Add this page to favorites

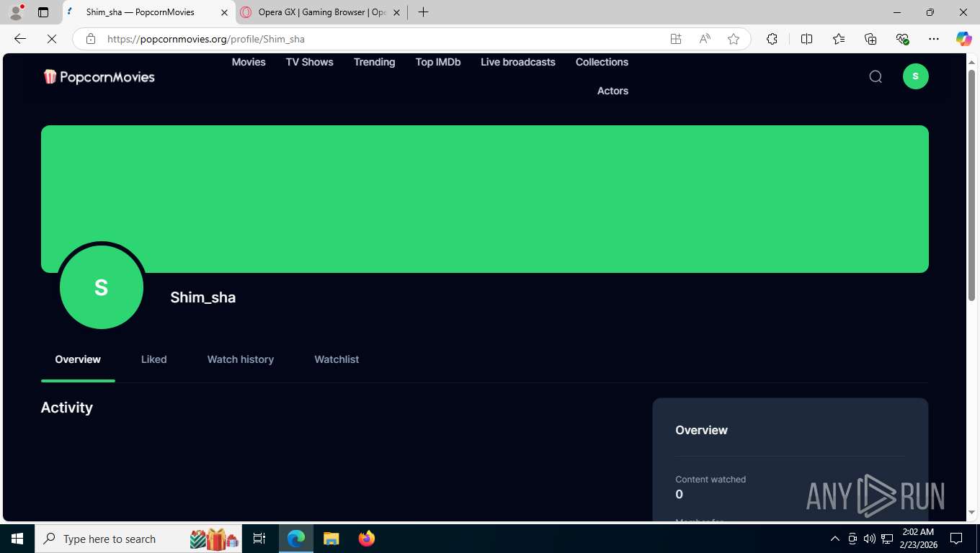[734, 39]
